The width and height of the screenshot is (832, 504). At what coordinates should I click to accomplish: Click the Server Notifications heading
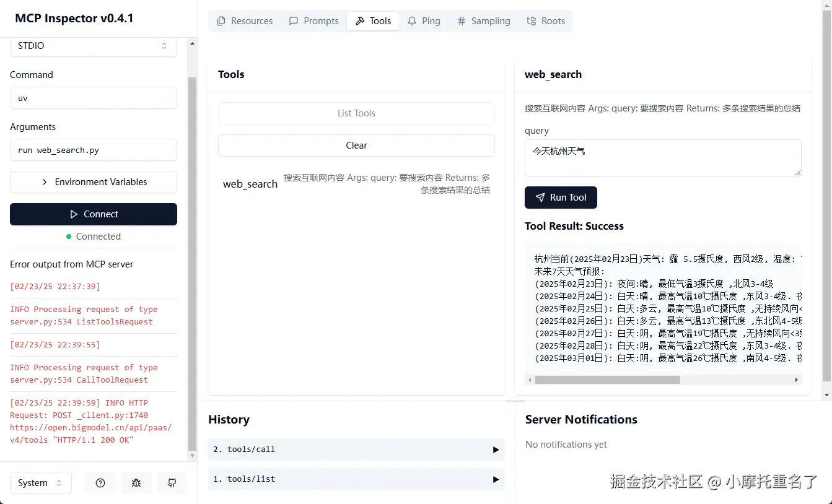581,419
